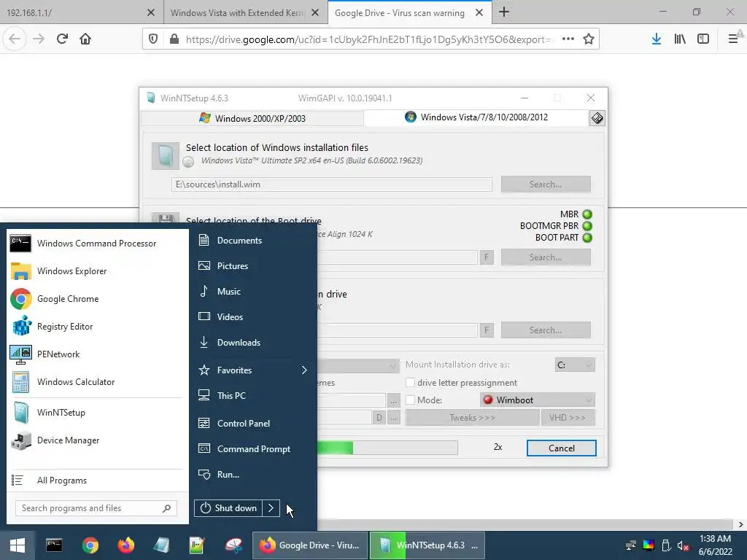Go to Firefox home page
Image resolution: width=747 pixels, height=560 pixels.
tap(85, 39)
